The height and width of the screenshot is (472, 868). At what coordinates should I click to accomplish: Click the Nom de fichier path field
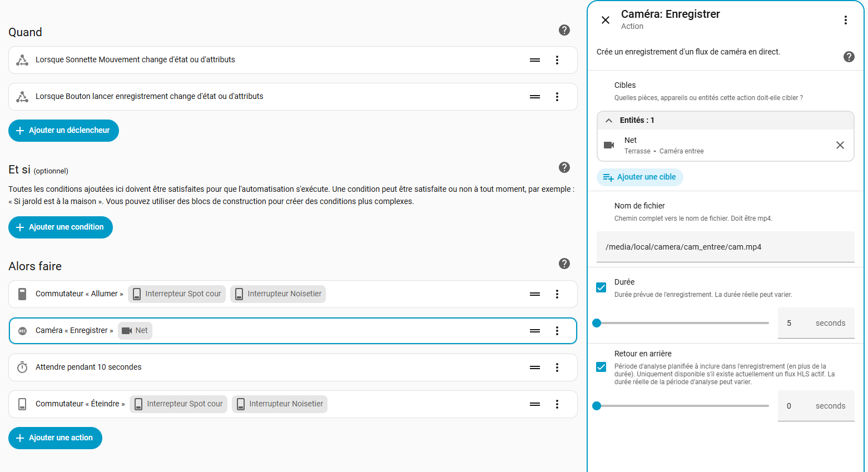tap(725, 247)
